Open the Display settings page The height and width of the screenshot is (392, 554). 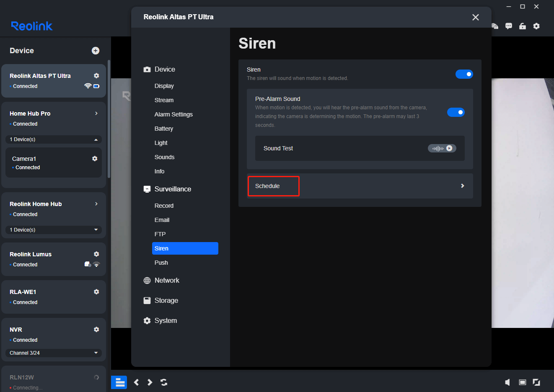(x=164, y=86)
